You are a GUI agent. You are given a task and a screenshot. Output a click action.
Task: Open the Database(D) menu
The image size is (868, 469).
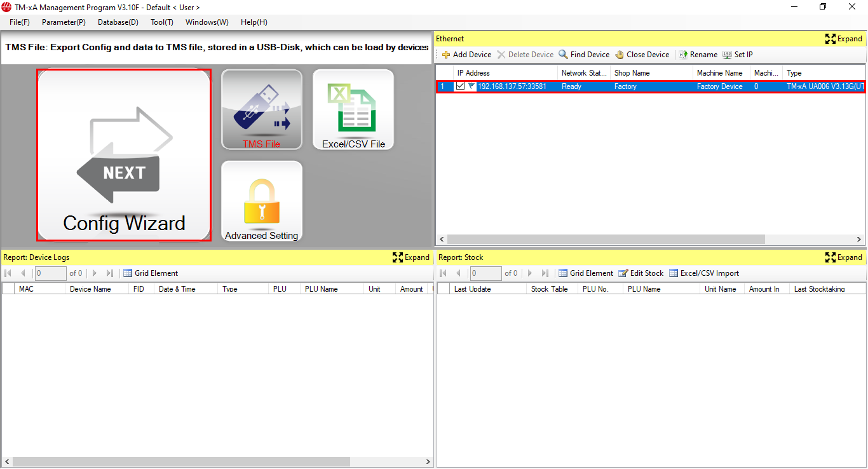point(118,22)
